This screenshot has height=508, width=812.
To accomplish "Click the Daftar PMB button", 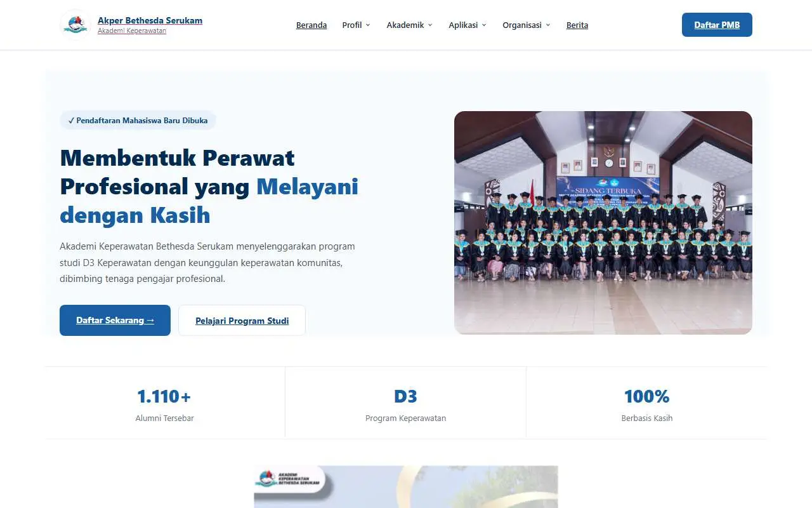I will tap(717, 25).
